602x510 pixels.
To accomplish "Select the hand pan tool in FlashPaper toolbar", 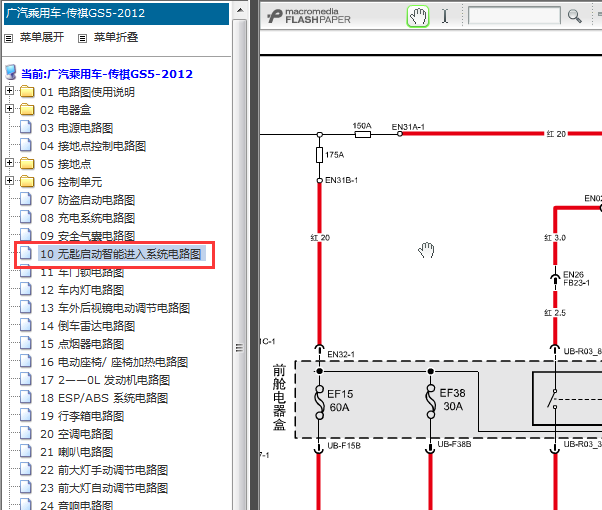I will coord(418,16).
